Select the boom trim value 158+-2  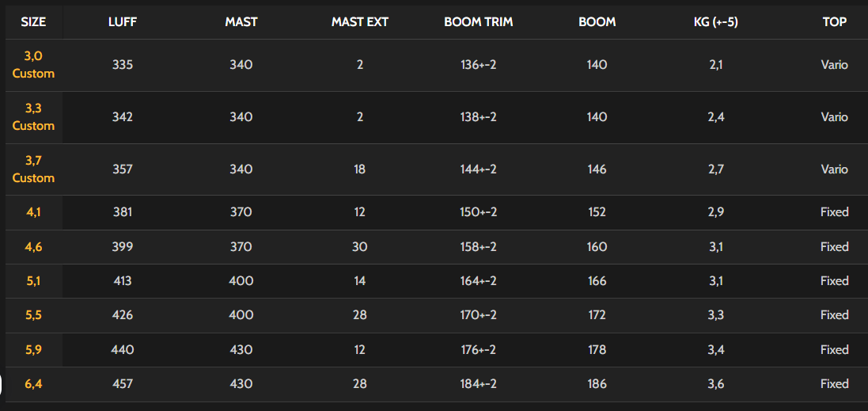click(479, 247)
